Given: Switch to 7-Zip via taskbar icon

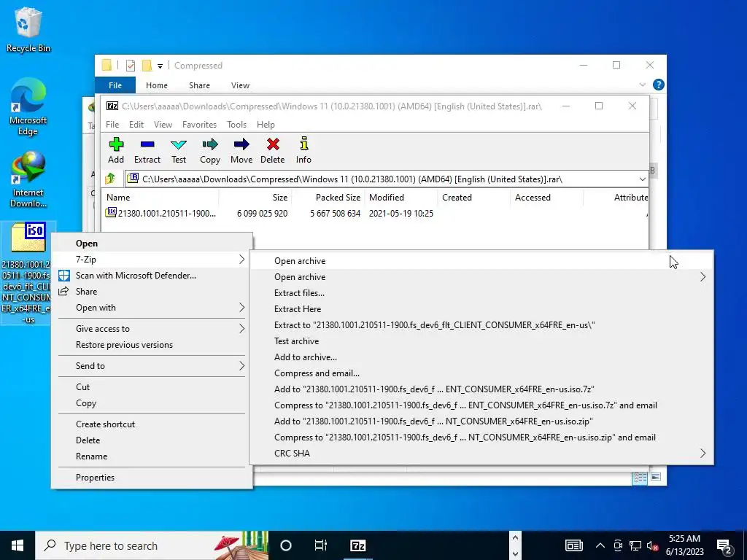Looking at the screenshot, I should click(358, 545).
